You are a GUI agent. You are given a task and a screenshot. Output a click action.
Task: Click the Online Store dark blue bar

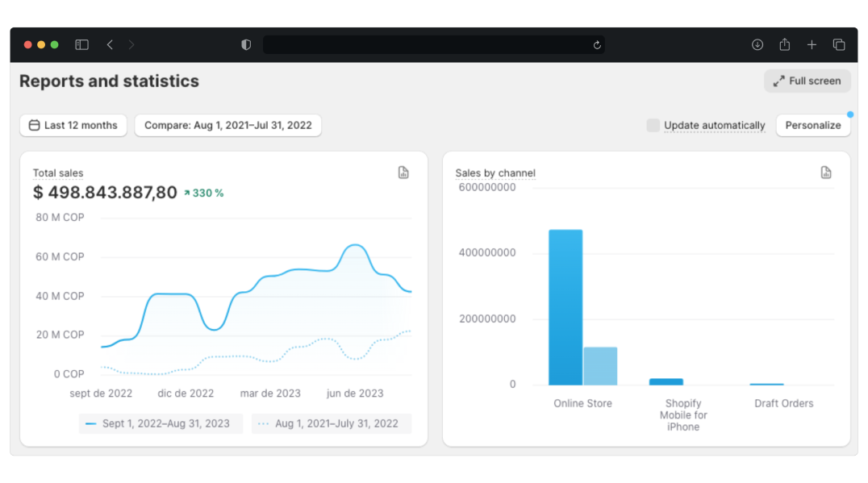click(565, 307)
